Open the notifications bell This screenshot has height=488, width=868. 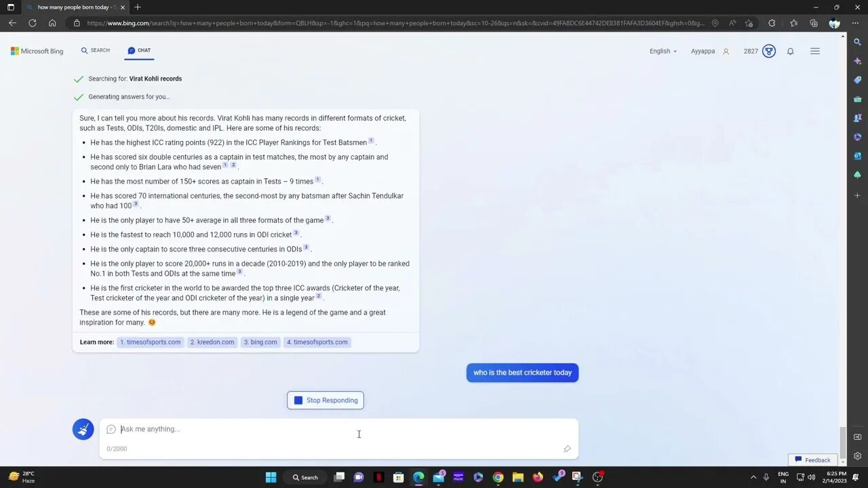[790, 52]
